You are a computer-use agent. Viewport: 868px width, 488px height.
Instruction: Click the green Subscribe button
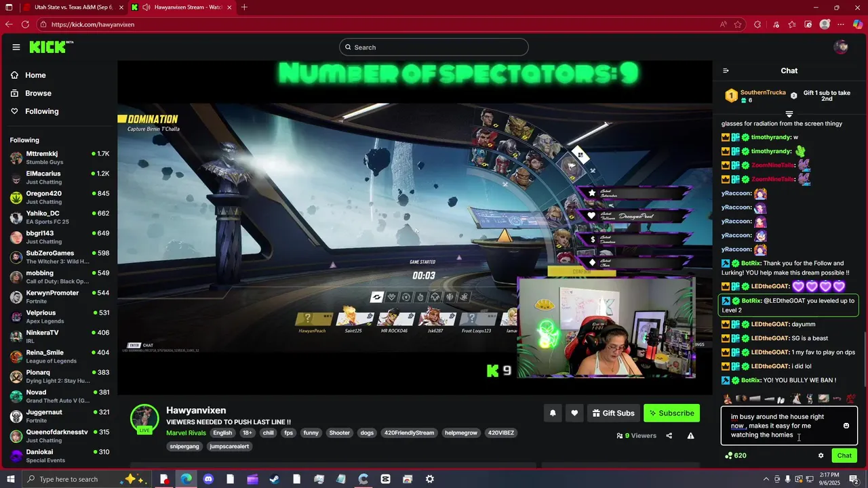tap(671, 413)
